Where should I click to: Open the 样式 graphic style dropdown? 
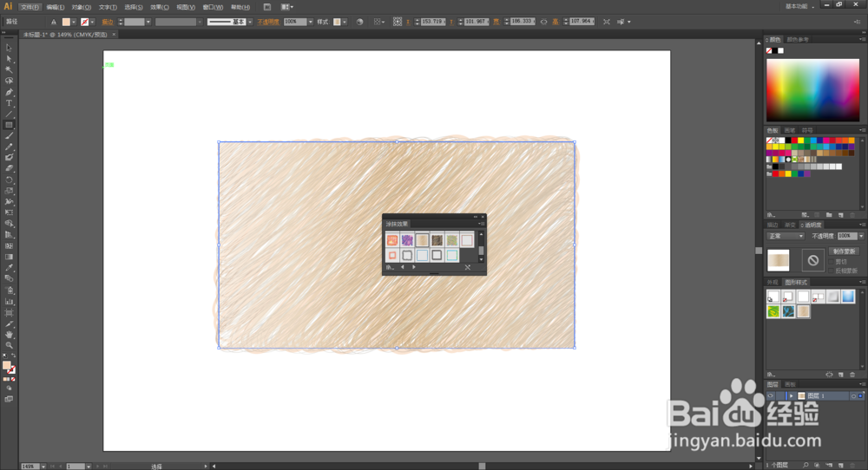pos(345,23)
